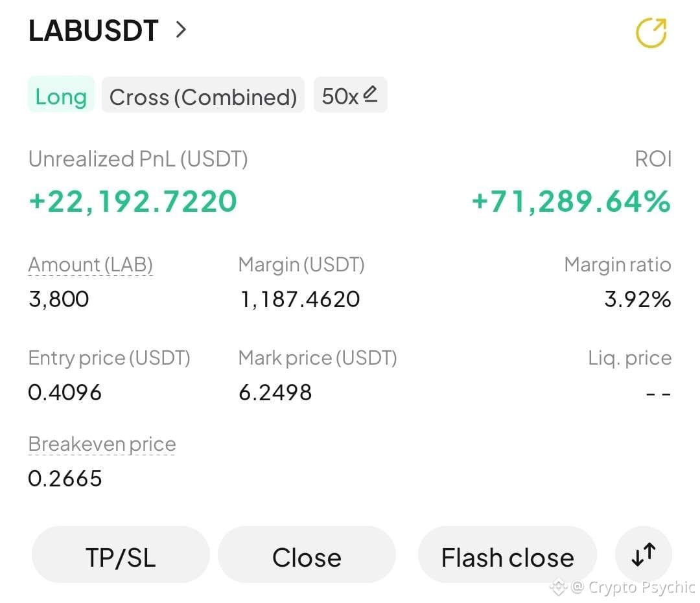Image resolution: width=700 pixels, height=603 pixels.
Task: Open the TP/SL settings
Action: click(x=121, y=554)
